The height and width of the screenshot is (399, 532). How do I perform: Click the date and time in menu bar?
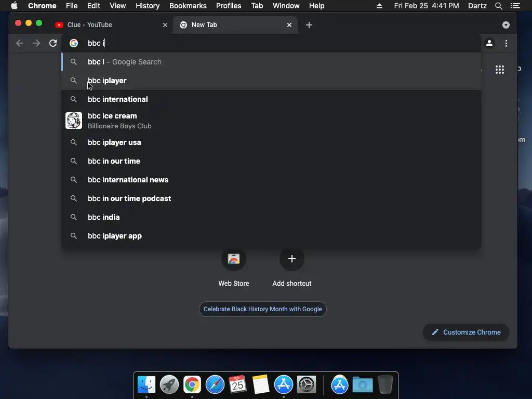click(x=427, y=6)
